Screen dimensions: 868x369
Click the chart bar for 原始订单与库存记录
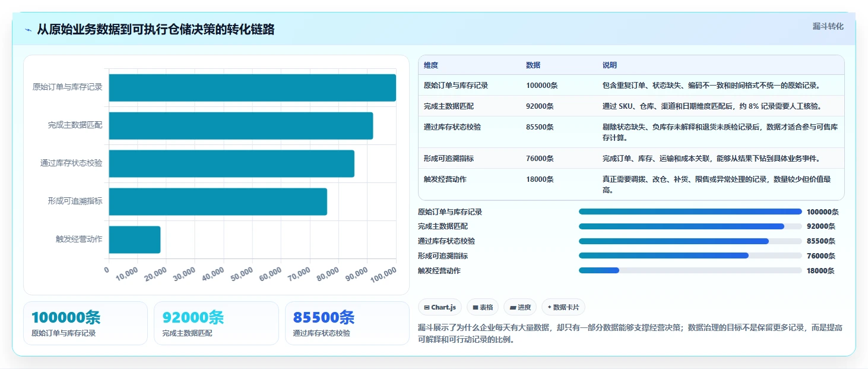[252, 87]
